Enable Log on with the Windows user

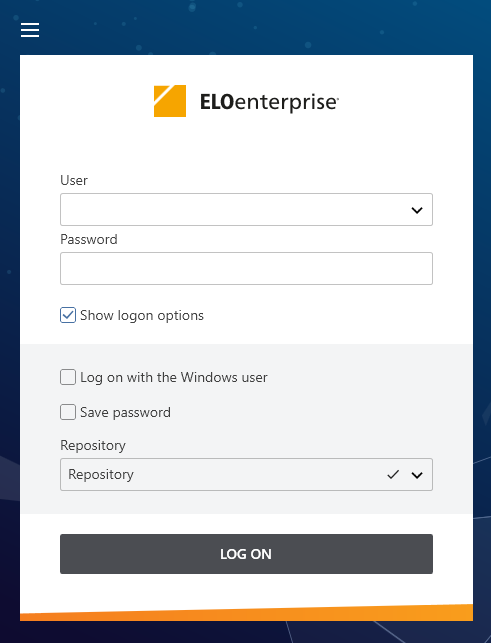point(68,377)
